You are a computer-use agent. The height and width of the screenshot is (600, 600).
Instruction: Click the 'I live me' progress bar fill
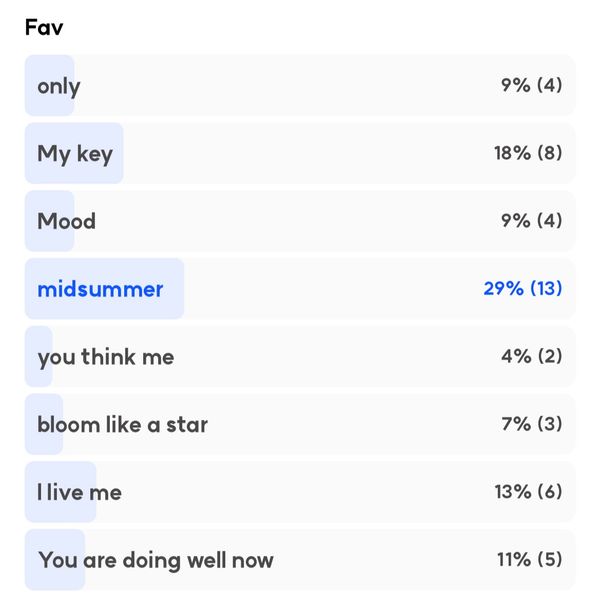[x=60, y=492]
